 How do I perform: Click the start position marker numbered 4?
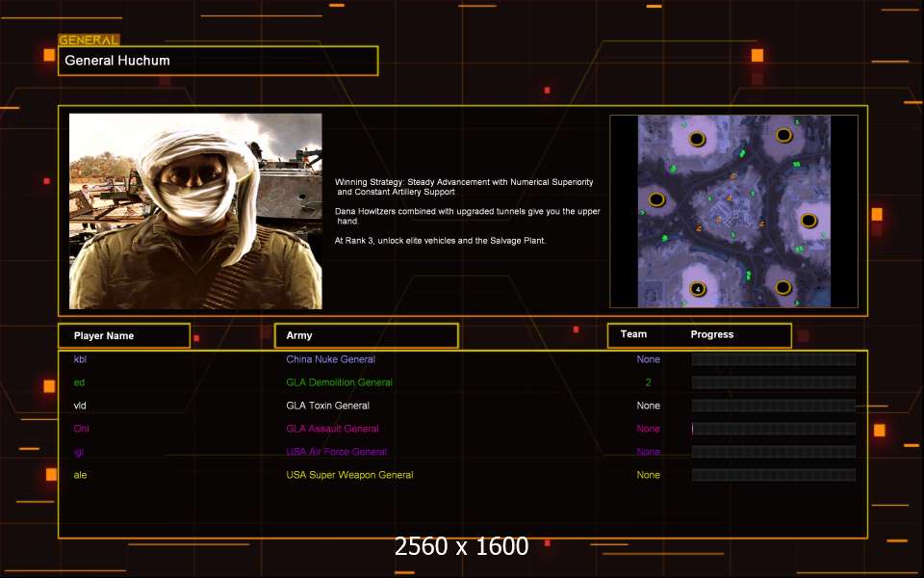[697, 288]
